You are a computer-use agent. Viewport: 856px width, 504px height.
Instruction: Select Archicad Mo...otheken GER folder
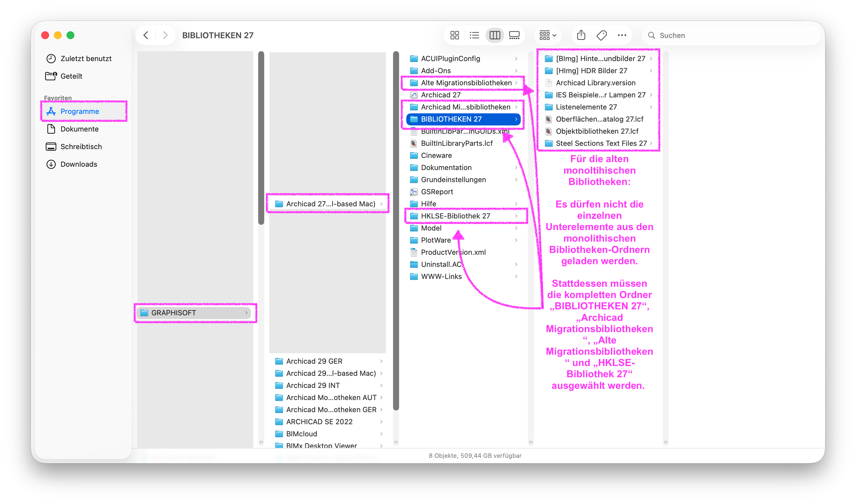point(328,410)
